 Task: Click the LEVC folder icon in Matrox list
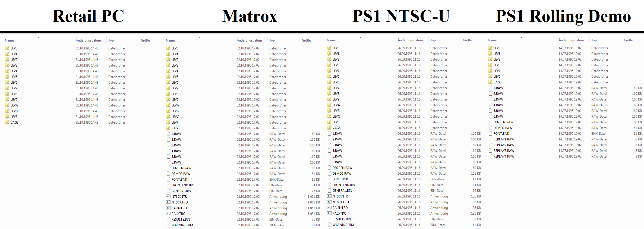(x=168, y=117)
